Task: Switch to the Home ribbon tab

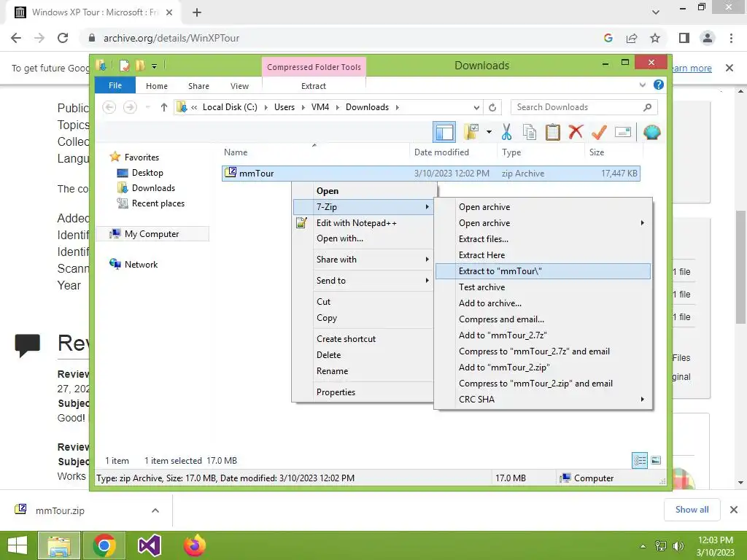Action: [x=157, y=86]
